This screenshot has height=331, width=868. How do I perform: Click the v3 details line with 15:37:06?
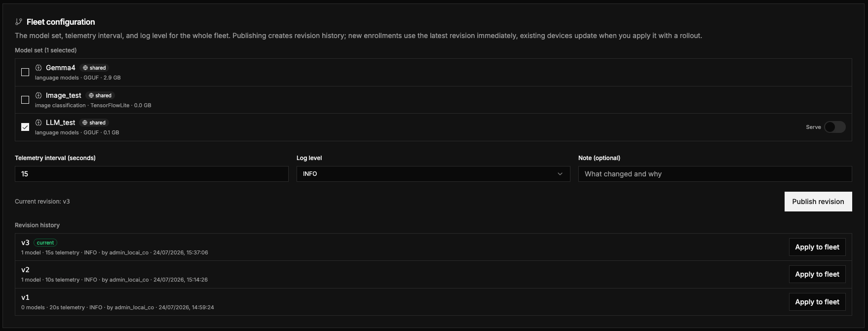click(114, 252)
